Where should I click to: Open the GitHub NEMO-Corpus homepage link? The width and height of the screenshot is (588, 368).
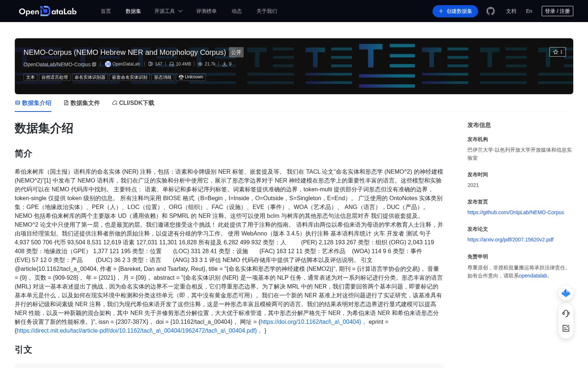pos(516,212)
